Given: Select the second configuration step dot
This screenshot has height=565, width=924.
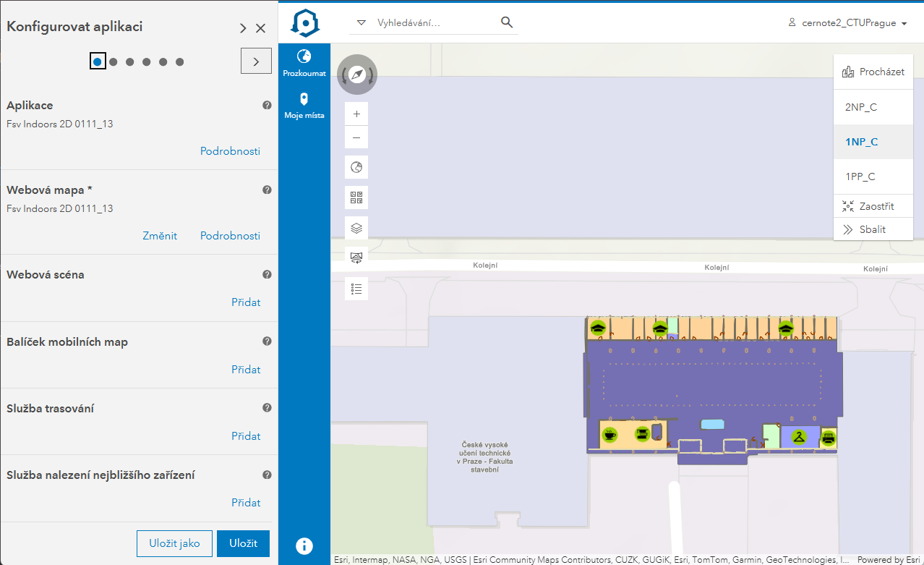Looking at the screenshot, I should 114,61.
